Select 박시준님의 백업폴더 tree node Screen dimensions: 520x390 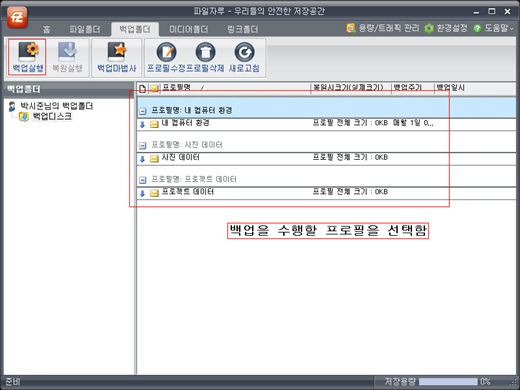tap(57, 106)
